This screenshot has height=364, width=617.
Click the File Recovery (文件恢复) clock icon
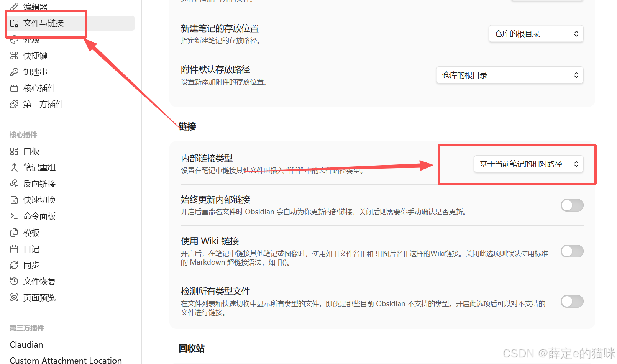(14, 281)
